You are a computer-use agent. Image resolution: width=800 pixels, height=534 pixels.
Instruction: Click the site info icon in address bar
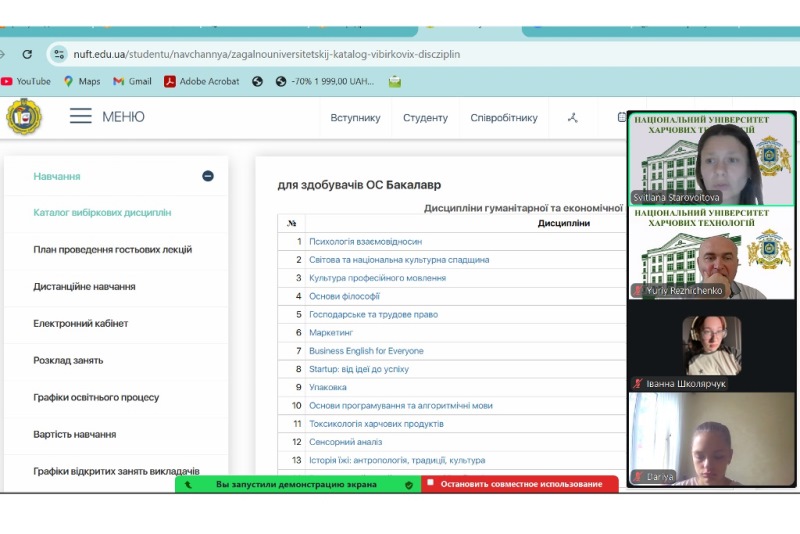[x=60, y=54]
